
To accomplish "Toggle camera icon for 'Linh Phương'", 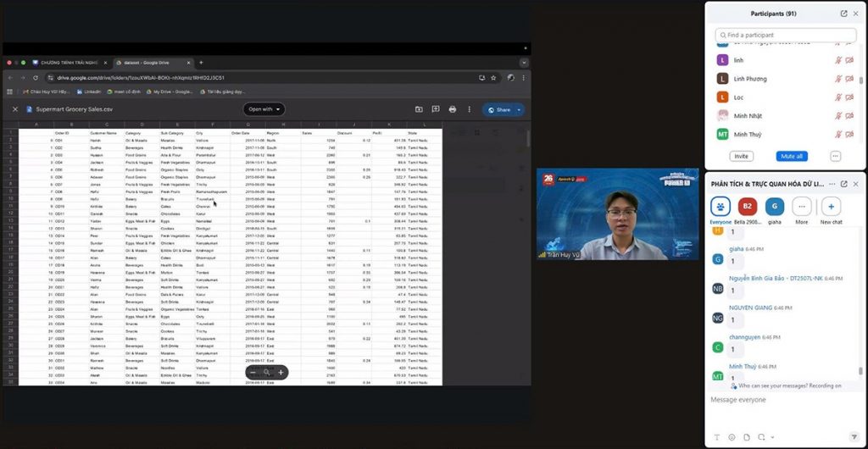I will 849,79.
